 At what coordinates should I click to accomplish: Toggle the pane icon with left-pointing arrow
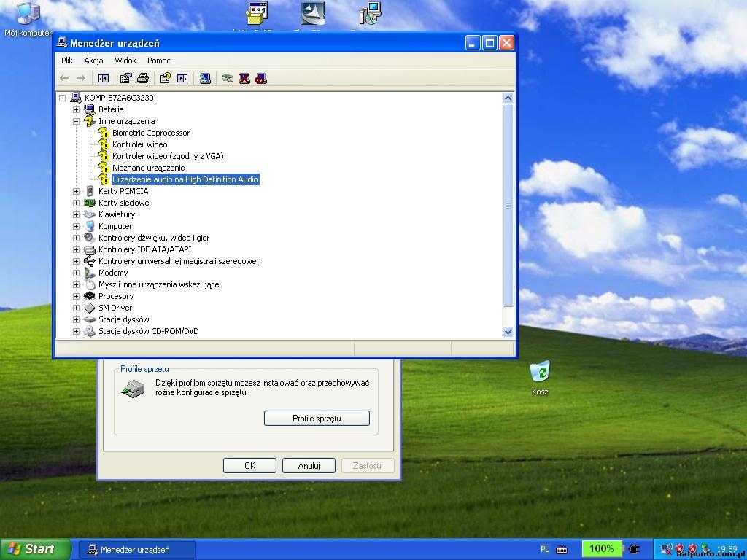click(104, 78)
